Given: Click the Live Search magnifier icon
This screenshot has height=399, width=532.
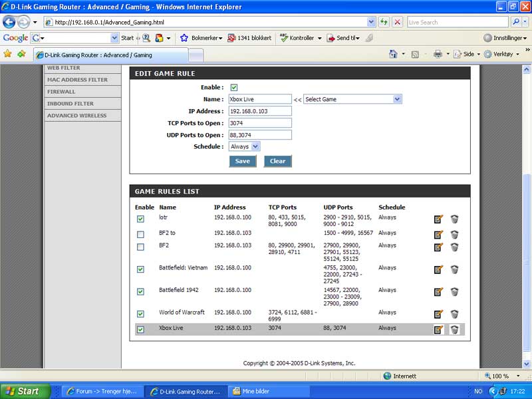Looking at the screenshot, I should pyautogui.click(x=516, y=23).
